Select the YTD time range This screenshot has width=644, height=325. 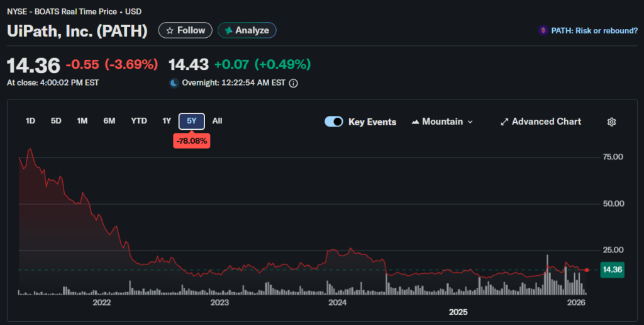tap(139, 121)
